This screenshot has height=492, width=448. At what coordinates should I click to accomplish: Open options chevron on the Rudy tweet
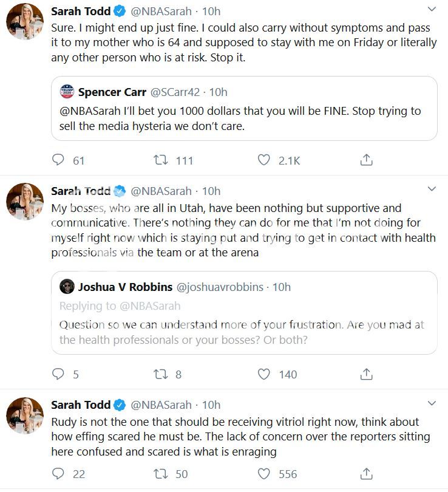(432, 403)
